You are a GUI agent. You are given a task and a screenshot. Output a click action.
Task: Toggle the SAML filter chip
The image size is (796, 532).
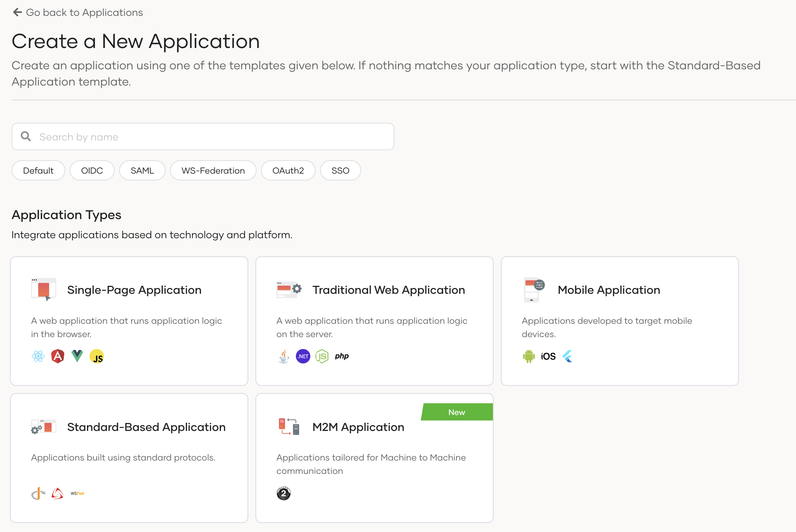tap(142, 170)
